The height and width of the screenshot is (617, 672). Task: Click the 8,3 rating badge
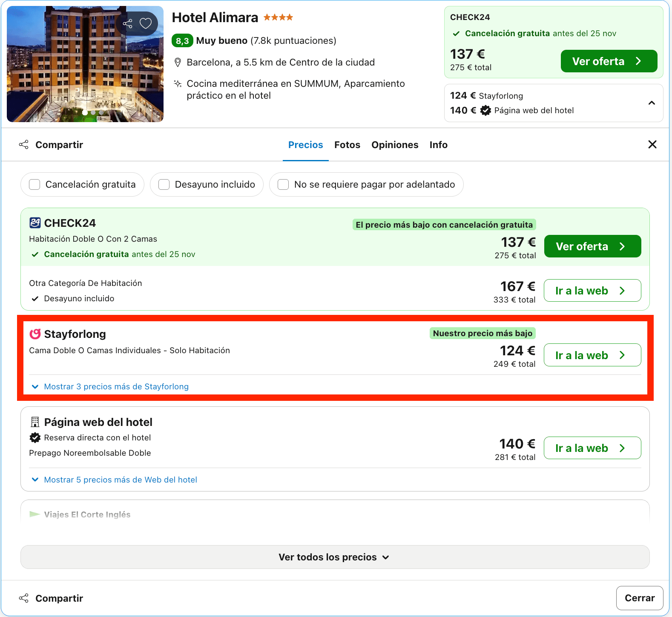tap(182, 41)
